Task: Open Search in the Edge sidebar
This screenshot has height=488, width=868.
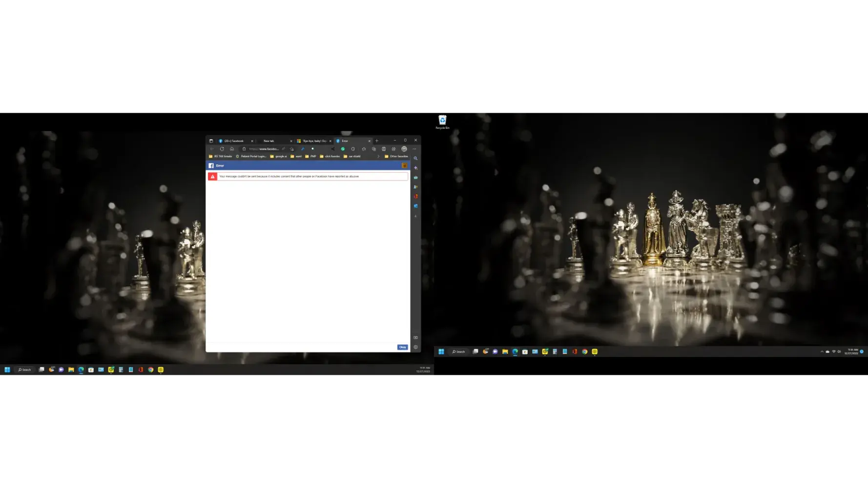Action: tap(415, 158)
